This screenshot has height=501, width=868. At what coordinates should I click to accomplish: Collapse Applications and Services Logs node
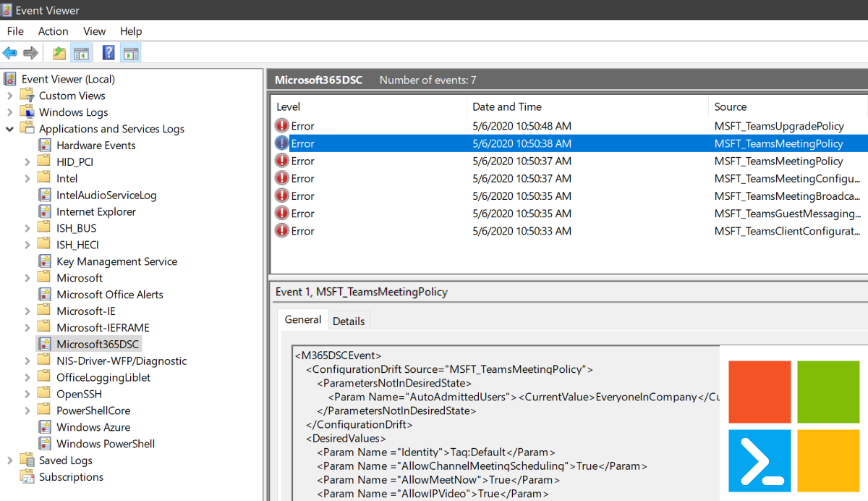coord(9,129)
